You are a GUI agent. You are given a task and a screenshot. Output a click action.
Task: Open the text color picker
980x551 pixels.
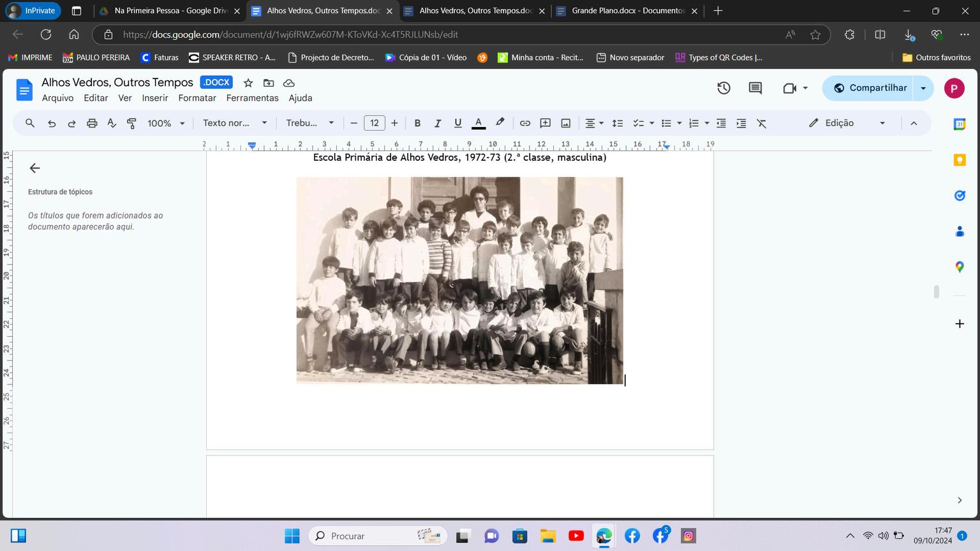(x=479, y=123)
